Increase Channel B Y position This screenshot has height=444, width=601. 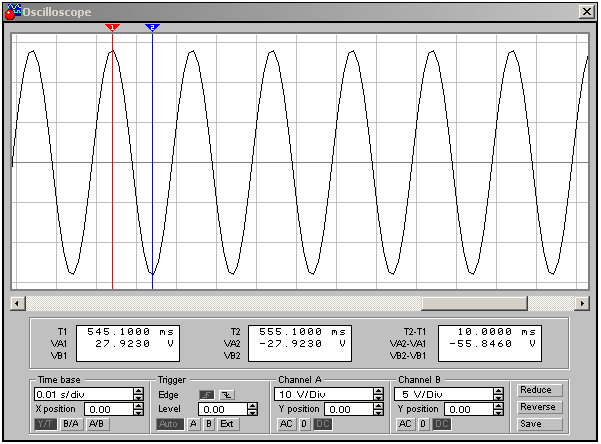click(x=499, y=406)
